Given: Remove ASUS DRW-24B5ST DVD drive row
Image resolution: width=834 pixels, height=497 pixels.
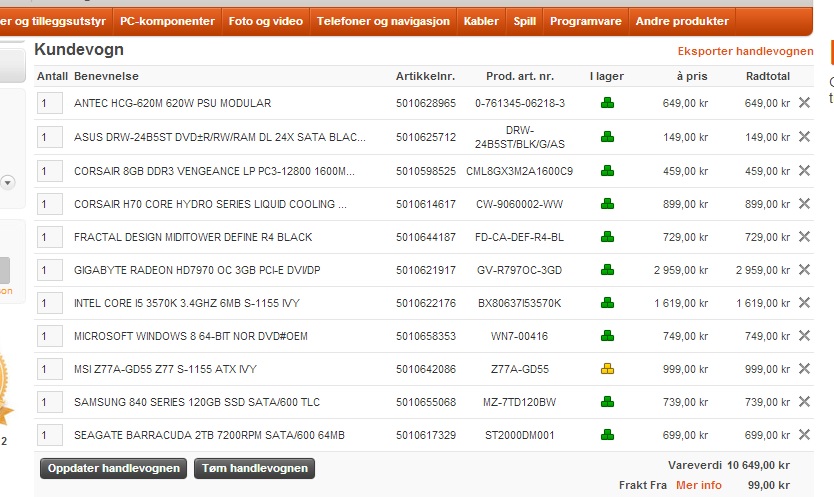Looking at the screenshot, I should (x=804, y=137).
